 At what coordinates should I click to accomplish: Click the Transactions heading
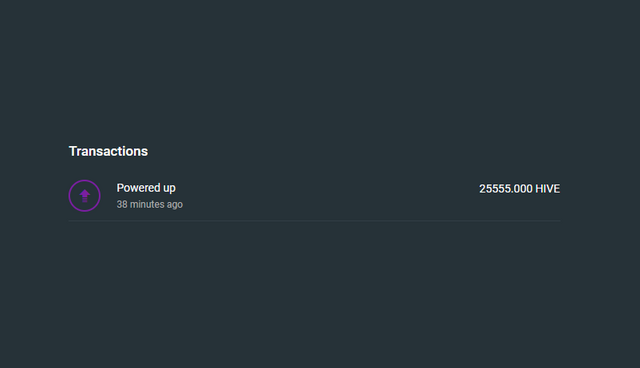tap(108, 151)
